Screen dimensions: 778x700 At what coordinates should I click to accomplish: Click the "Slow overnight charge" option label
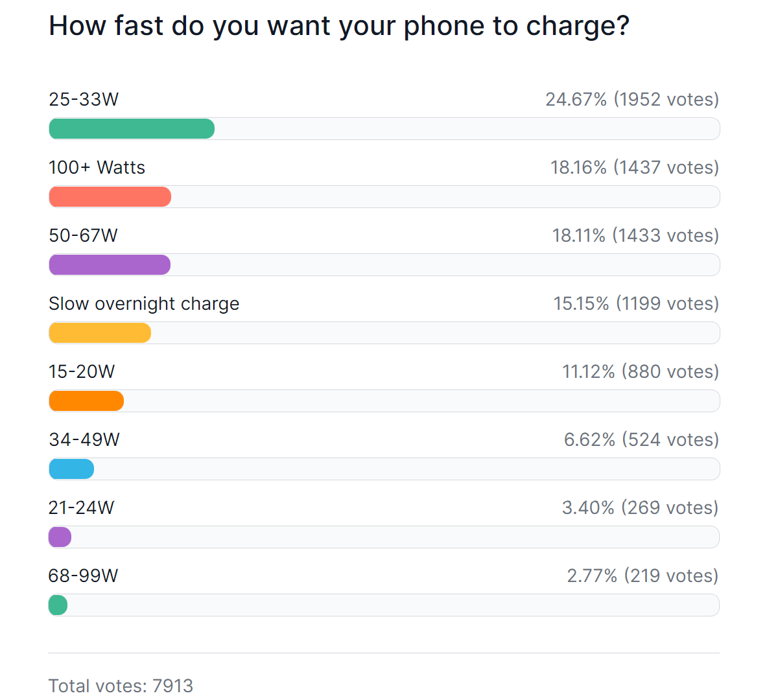[x=144, y=303]
